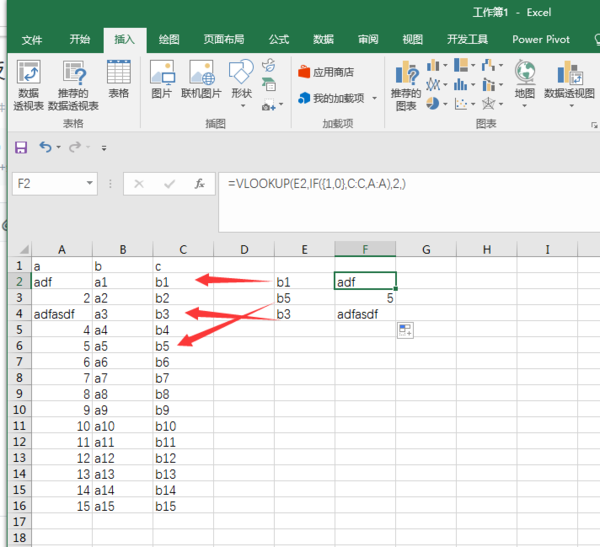Open Recommended PivotTables (推荐的数据透视表)
The width and height of the screenshot is (600, 547).
[x=73, y=85]
